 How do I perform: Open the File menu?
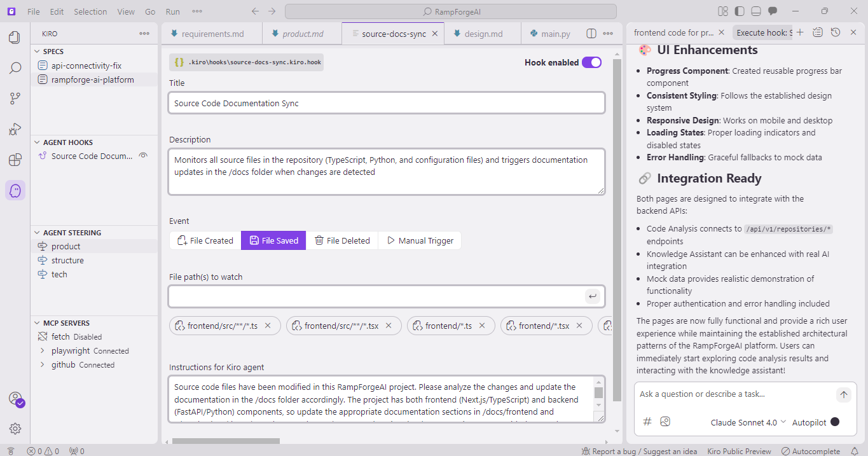point(33,11)
